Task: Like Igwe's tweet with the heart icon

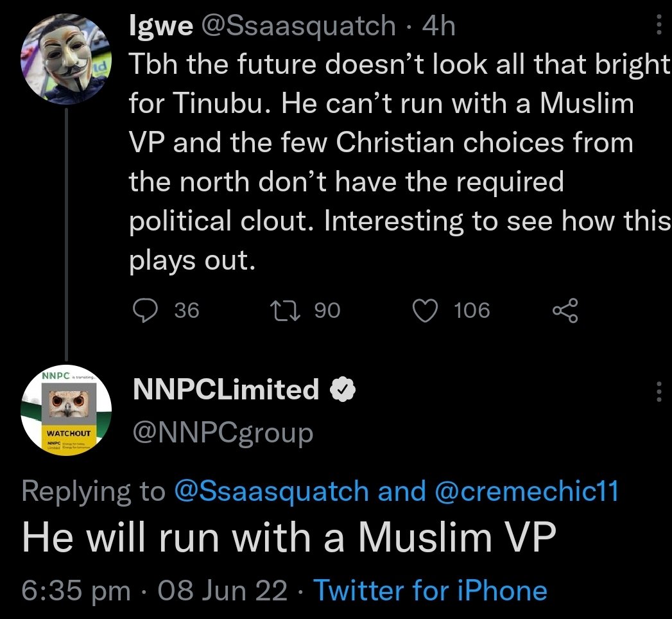Action: (x=423, y=311)
